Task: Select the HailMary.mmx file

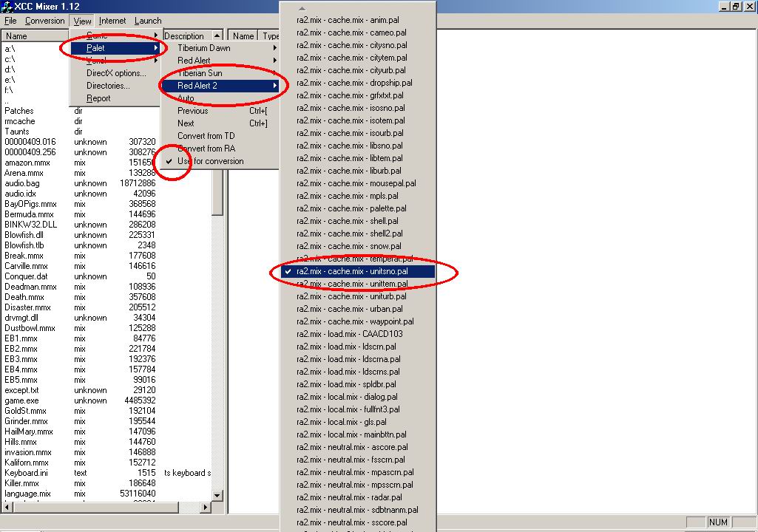Action: 29,432
